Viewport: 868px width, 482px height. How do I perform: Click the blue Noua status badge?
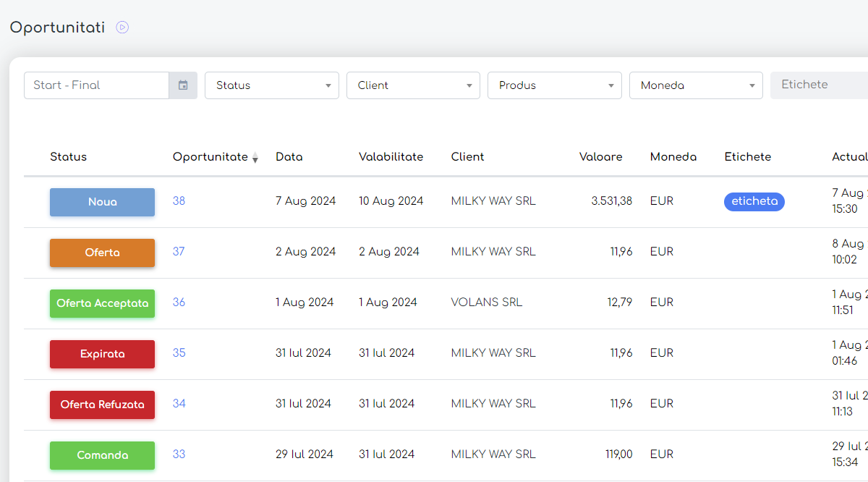click(x=102, y=203)
